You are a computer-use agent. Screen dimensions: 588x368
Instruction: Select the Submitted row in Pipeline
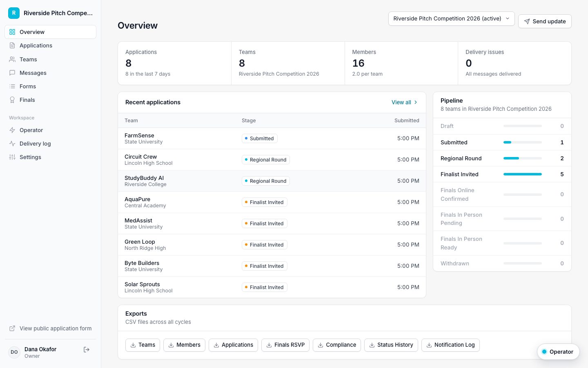pos(502,142)
